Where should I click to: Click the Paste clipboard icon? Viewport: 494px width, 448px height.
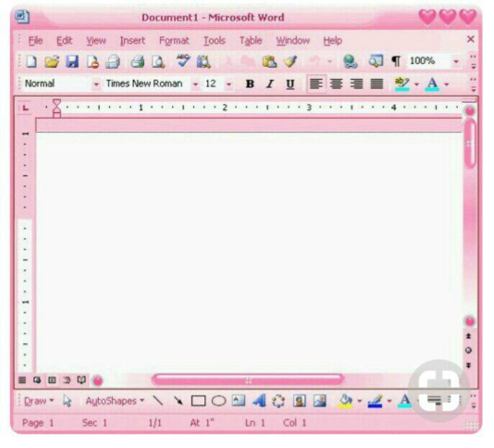click(x=270, y=61)
